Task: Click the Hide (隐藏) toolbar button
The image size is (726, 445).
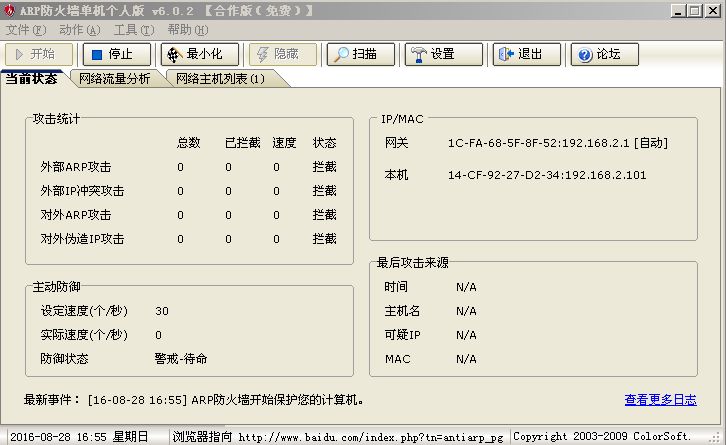Action: pos(275,54)
